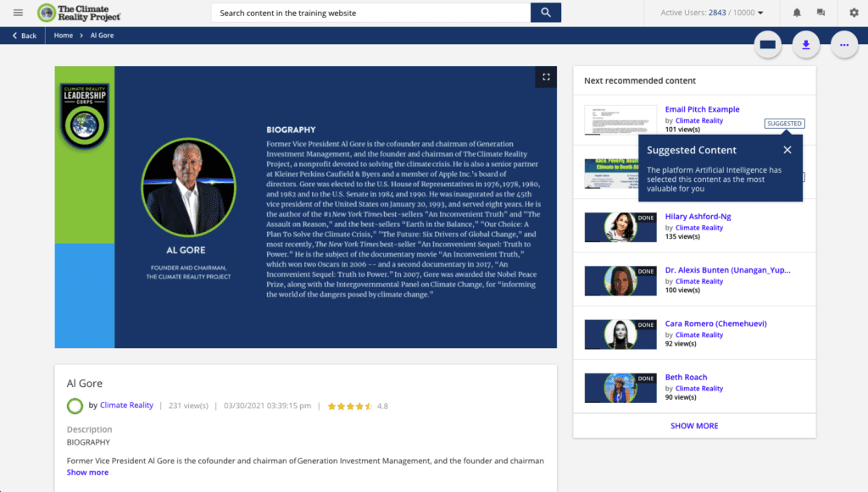Viewport: 868px width, 492px height.
Task: Click the 100 view(s) text
Action: (682, 290)
